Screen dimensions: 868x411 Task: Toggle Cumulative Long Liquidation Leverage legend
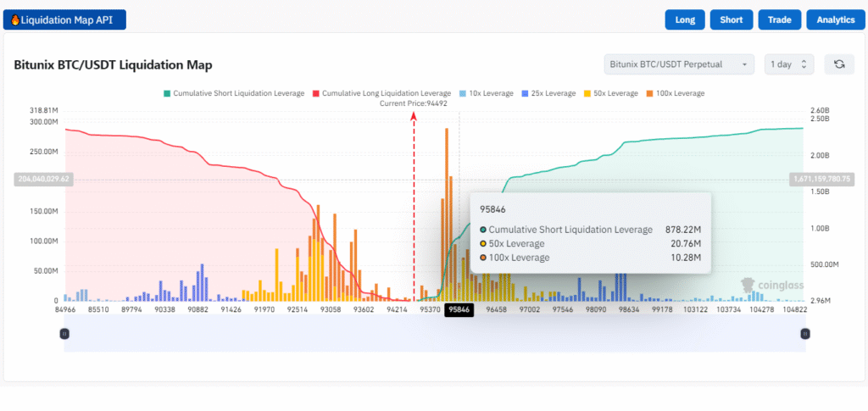(381, 93)
